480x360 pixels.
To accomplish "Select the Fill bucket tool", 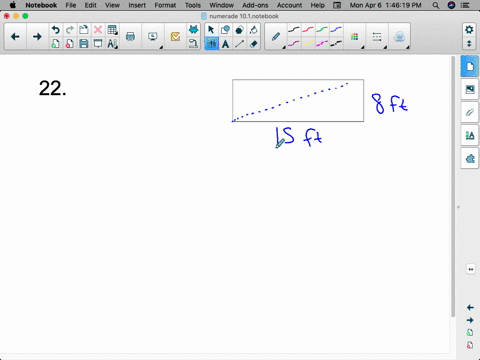I will tap(253, 30).
